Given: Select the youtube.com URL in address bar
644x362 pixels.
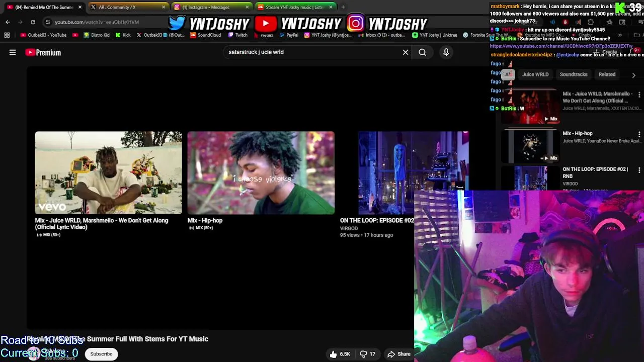Looking at the screenshot, I should coord(97,22).
